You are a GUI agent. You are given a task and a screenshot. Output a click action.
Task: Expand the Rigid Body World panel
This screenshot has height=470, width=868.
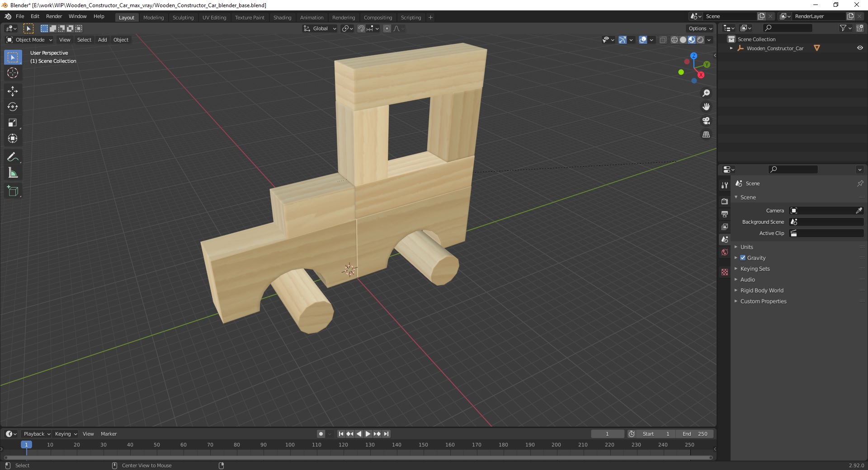pyautogui.click(x=762, y=290)
